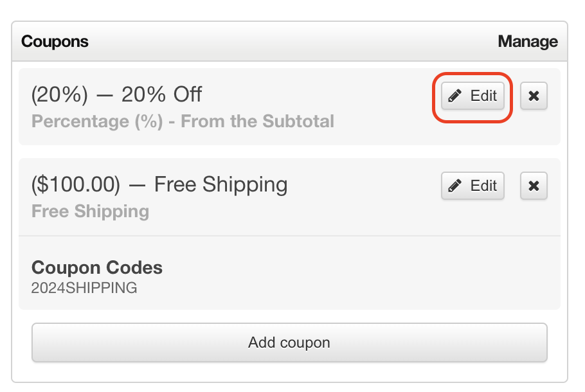The height and width of the screenshot is (392, 585).
Task: Click the Coupon Codes heading
Action: point(97,267)
